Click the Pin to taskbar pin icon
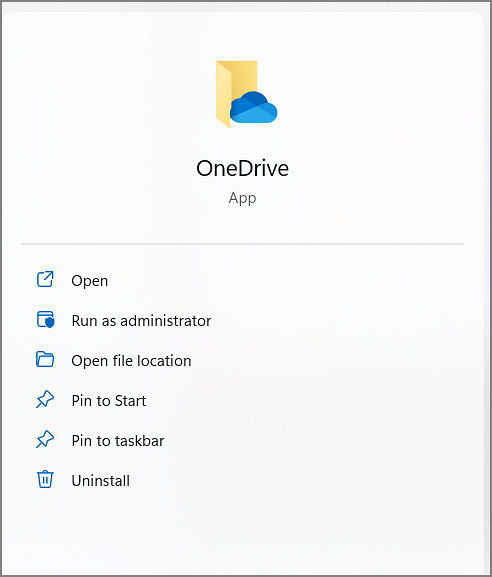This screenshot has height=577, width=492. pos(45,439)
